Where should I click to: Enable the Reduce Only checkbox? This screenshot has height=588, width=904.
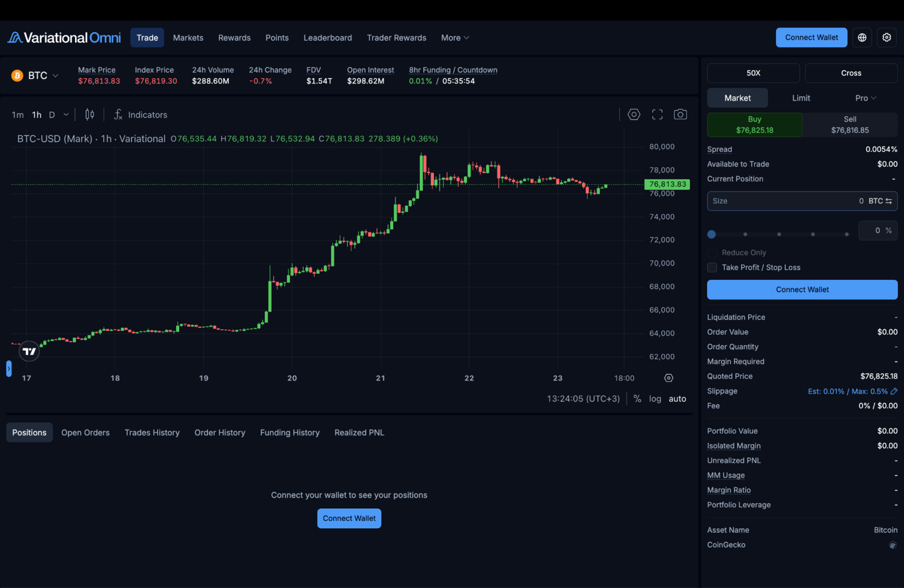(x=712, y=252)
